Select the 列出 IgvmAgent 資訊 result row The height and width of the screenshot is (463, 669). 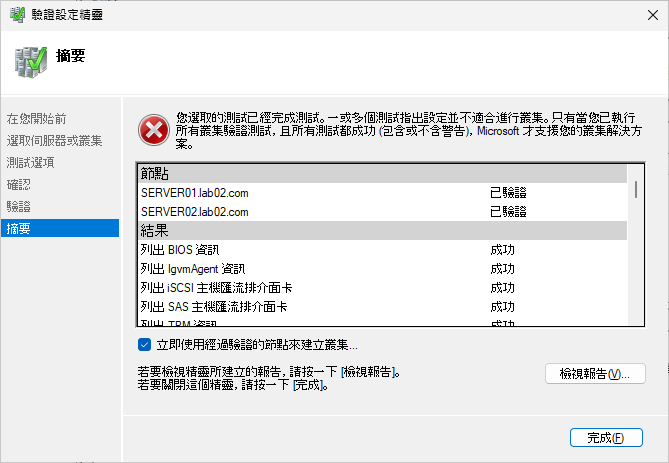(383, 269)
